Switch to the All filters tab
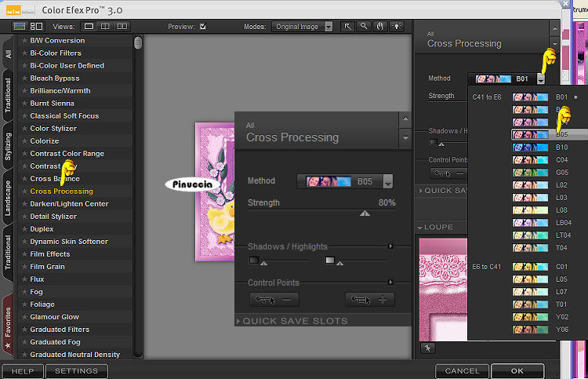 [8, 54]
